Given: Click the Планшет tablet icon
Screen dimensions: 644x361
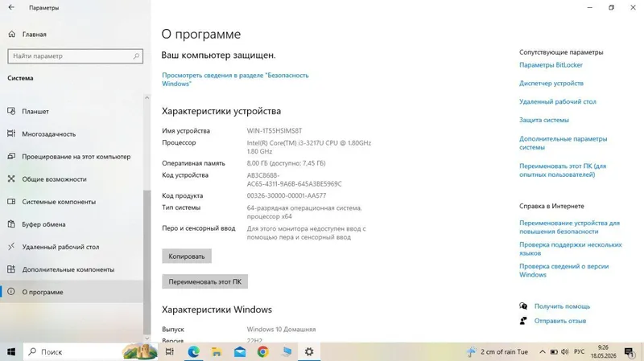Looking at the screenshot, I should 11,111.
